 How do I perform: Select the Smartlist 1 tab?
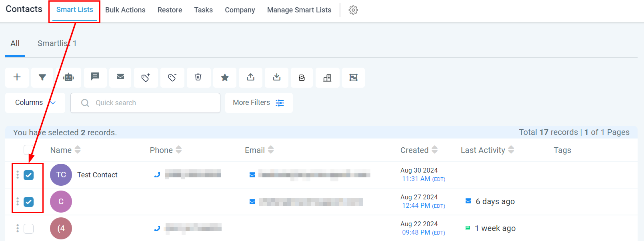click(x=57, y=44)
